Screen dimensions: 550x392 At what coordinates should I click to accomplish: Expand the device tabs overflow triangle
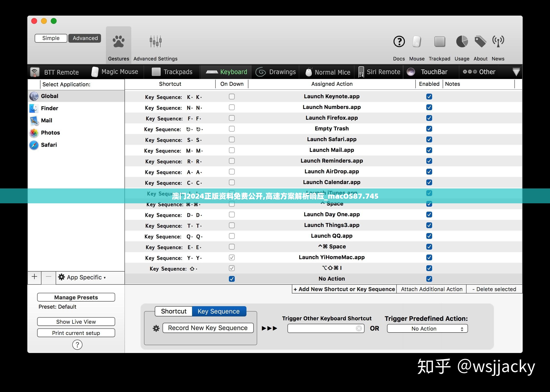(x=516, y=72)
